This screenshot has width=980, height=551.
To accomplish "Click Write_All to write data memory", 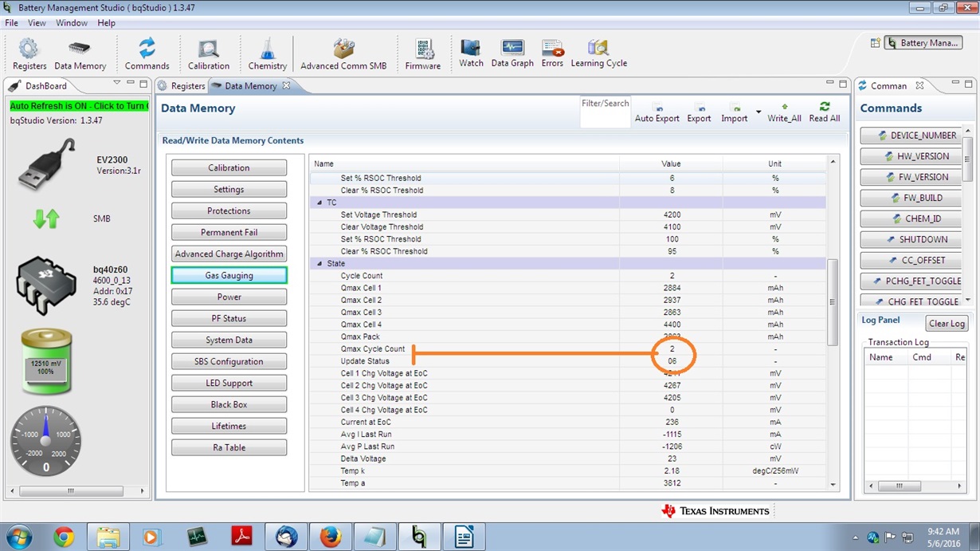I will (x=784, y=113).
